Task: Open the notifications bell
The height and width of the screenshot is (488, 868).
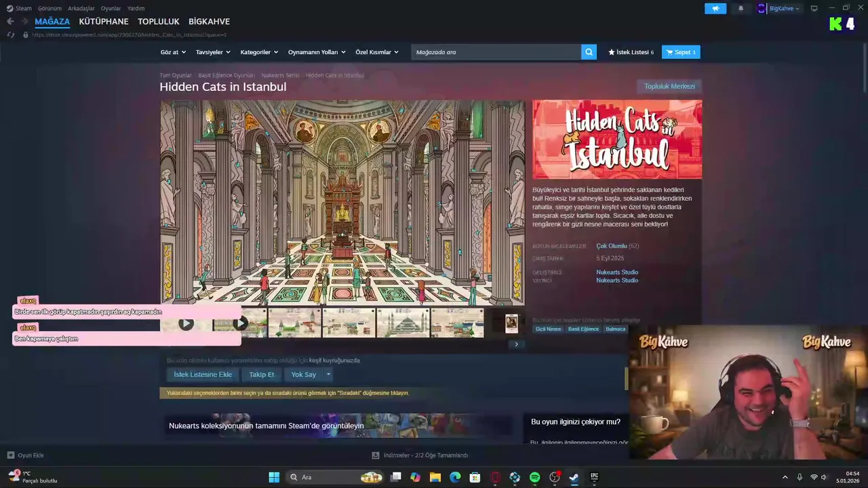Action: (x=741, y=9)
